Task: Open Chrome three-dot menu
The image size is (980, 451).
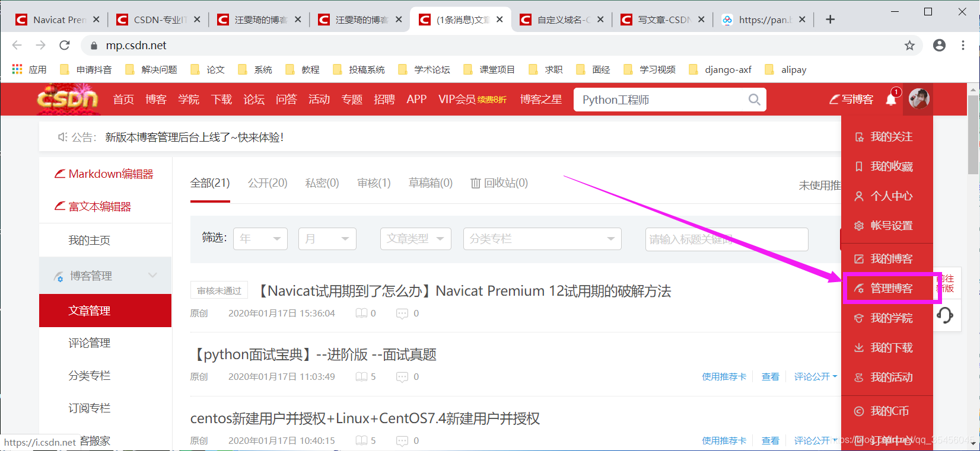Action: (x=963, y=45)
